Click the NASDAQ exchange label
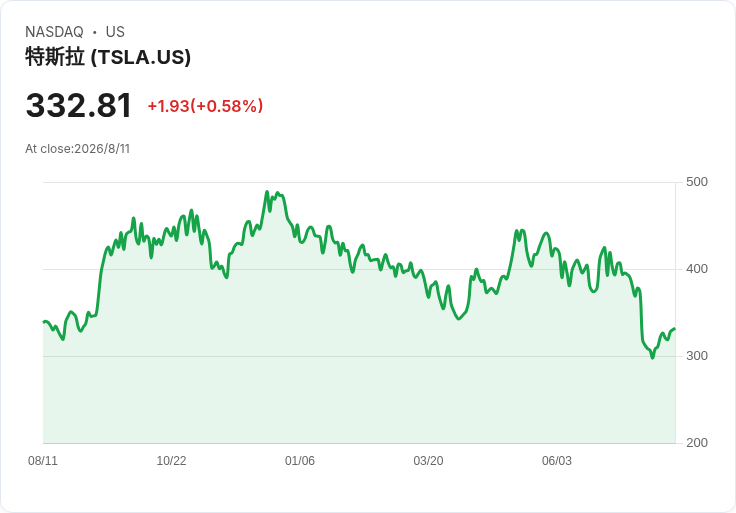This screenshot has width=736, height=513. [54, 32]
